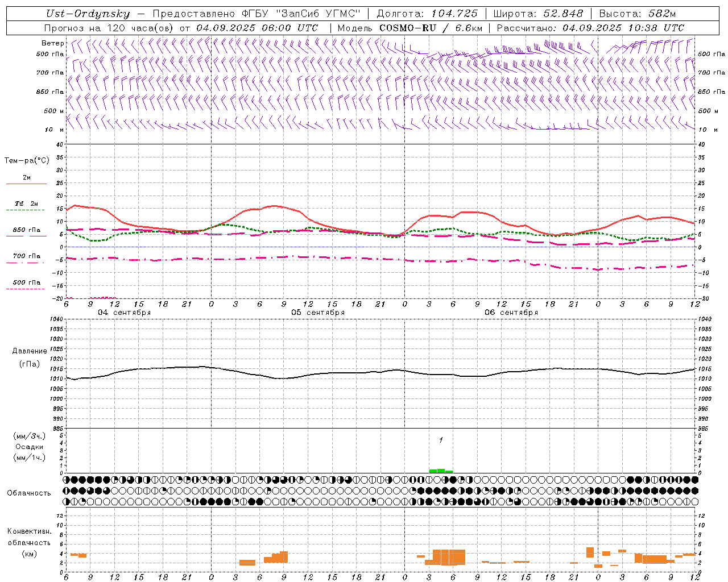The height and width of the screenshot is (582, 728).
Task: Click the '1040' value on the left pressure axis
Action: click(57, 319)
